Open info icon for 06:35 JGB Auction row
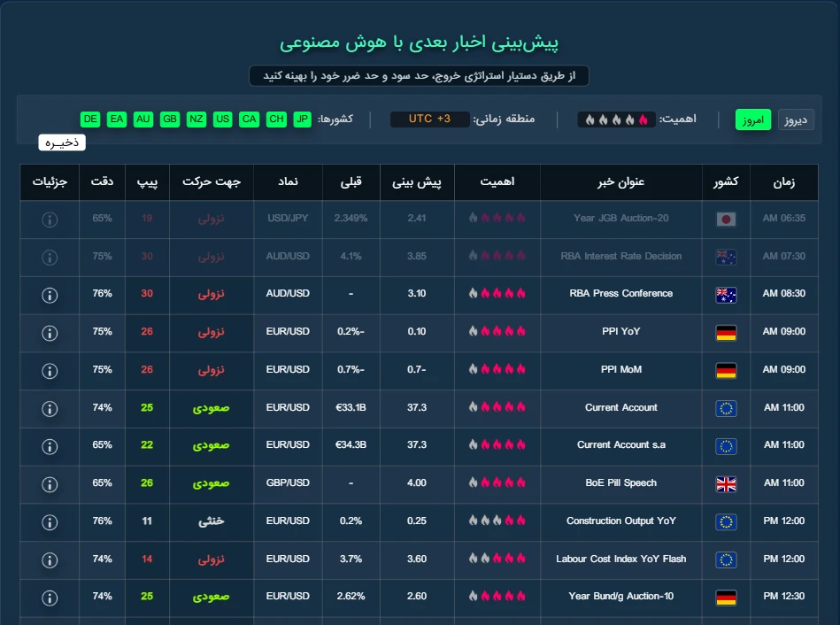 click(50, 219)
